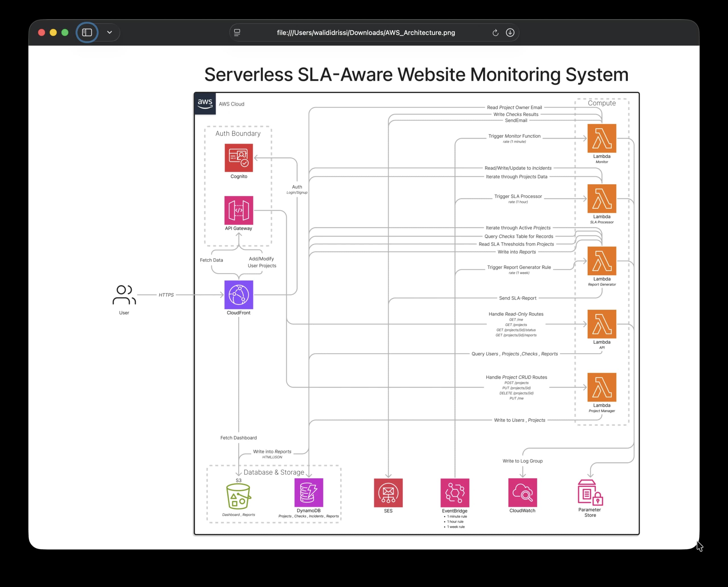
Task: Click 'Trigger Monitor Function' label
Action: click(514, 136)
